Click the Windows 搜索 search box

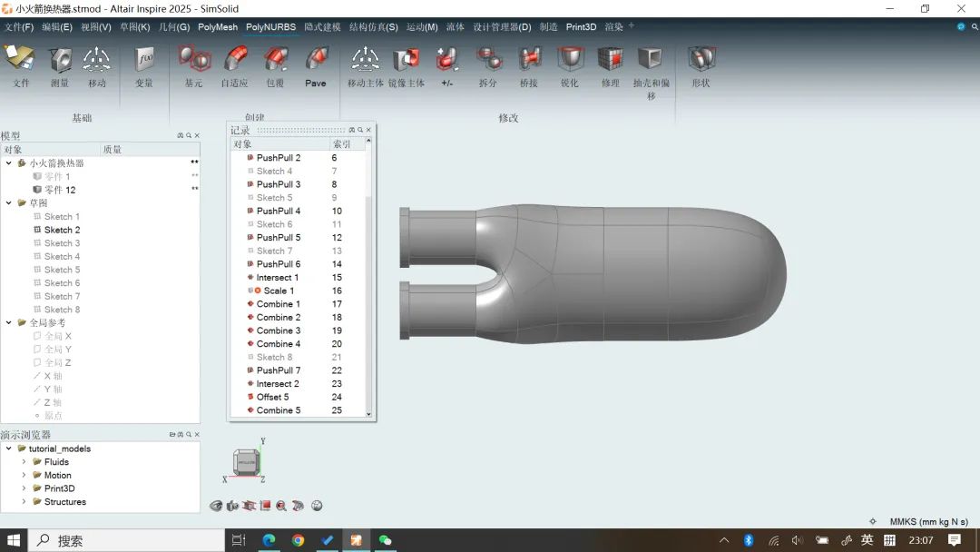(127, 540)
